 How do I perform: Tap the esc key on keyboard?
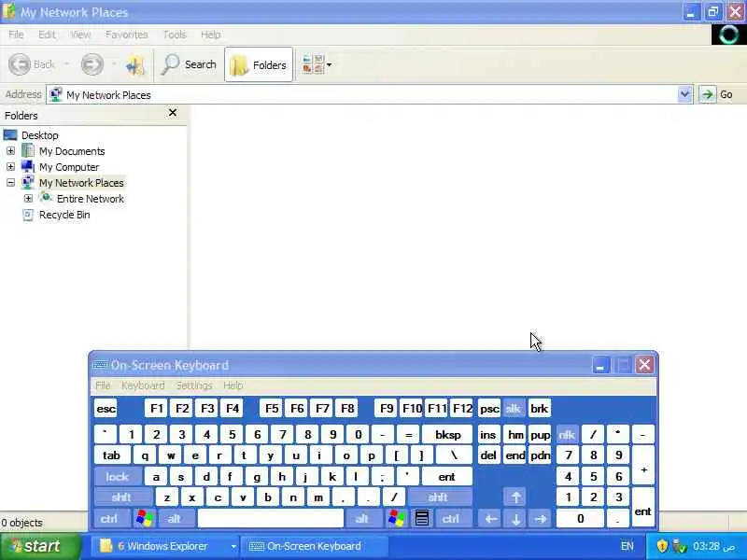tap(106, 409)
